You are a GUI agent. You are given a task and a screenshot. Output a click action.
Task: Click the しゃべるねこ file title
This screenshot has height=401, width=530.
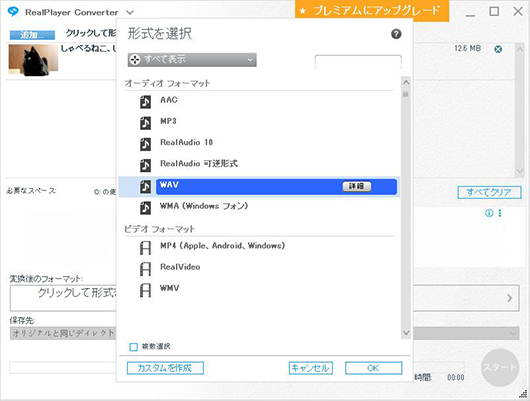coord(88,48)
